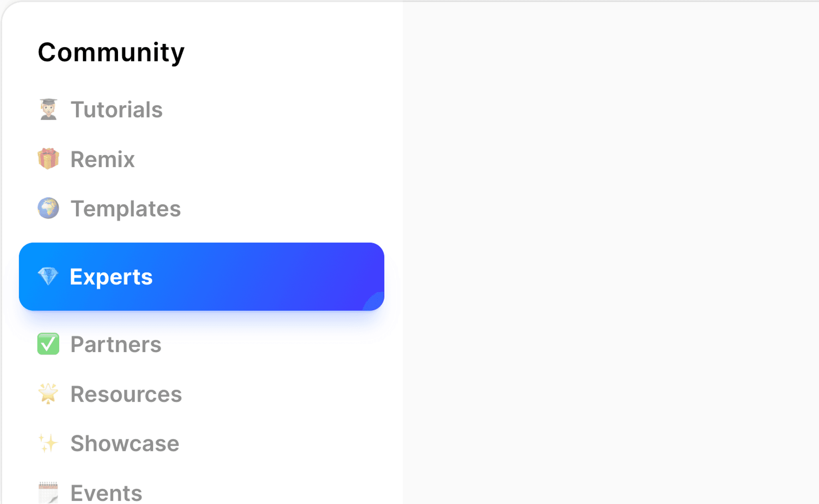Click the globe Templates icon

48,208
